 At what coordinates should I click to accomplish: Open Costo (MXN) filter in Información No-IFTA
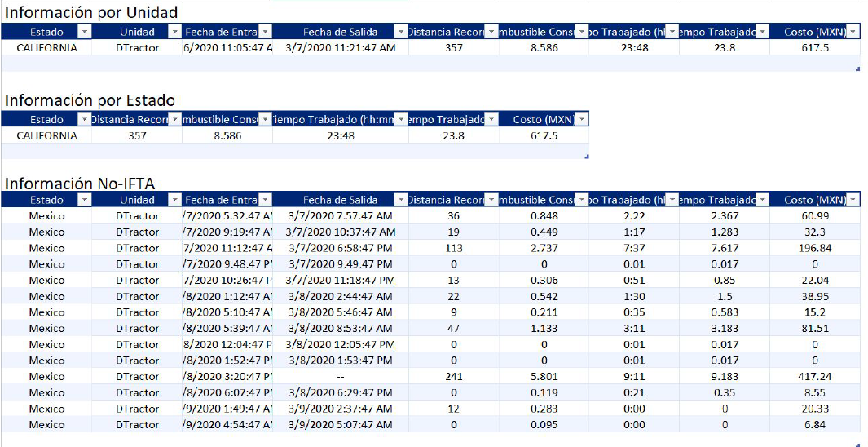tap(853, 199)
